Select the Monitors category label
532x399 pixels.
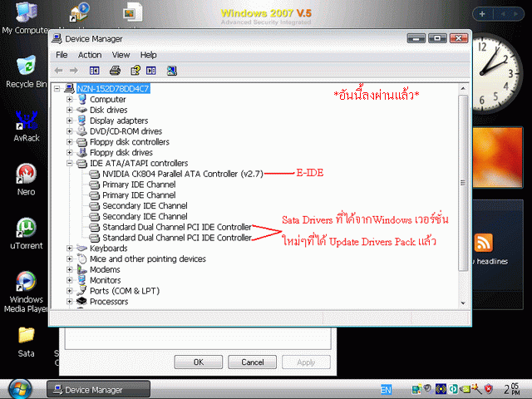[x=106, y=280]
